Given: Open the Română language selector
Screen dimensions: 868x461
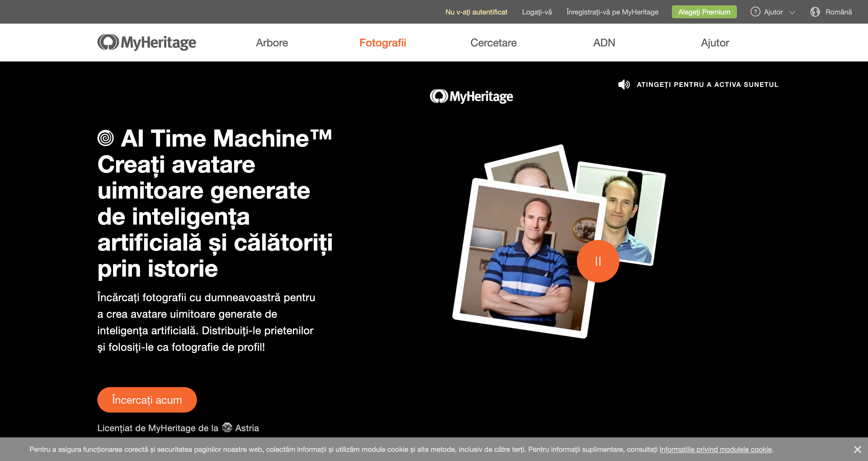Looking at the screenshot, I should coord(838,12).
